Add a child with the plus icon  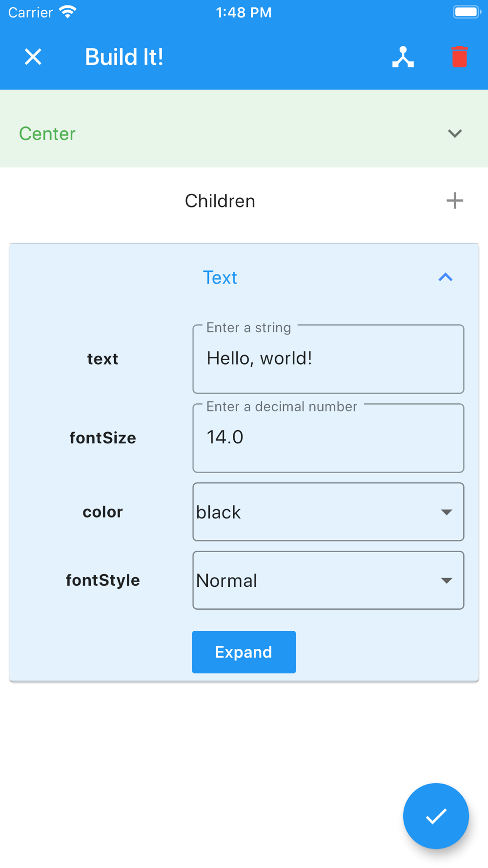click(x=455, y=201)
